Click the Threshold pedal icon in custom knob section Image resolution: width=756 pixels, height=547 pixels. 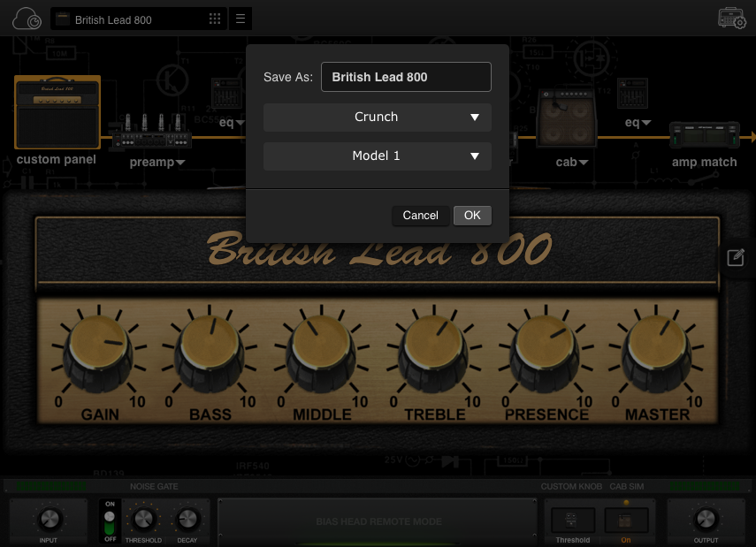[572, 520]
